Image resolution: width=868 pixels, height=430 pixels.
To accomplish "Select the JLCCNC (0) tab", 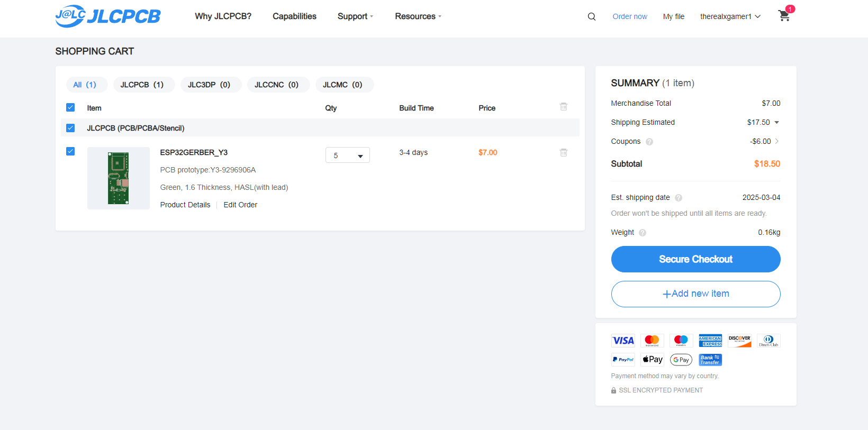I will (x=278, y=85).
